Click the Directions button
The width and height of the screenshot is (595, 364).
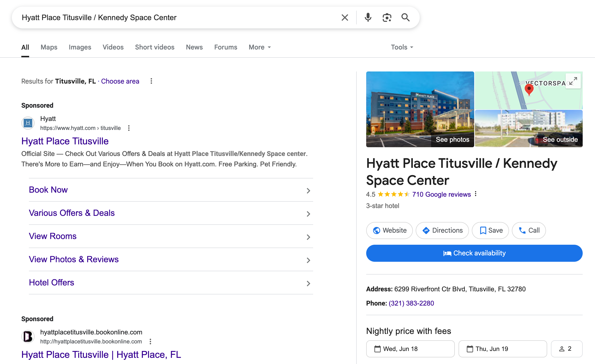coord(442,230)
